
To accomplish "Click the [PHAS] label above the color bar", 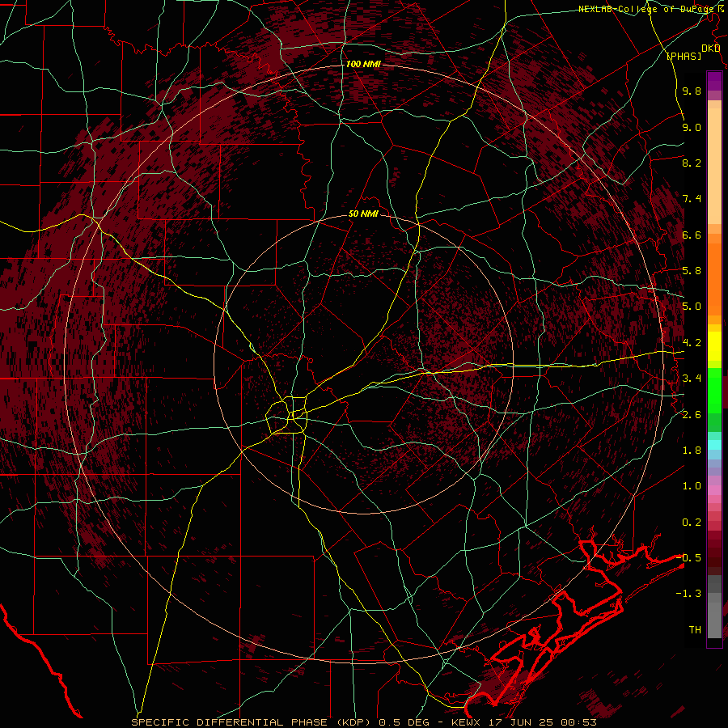I will [x=684, y=56].
